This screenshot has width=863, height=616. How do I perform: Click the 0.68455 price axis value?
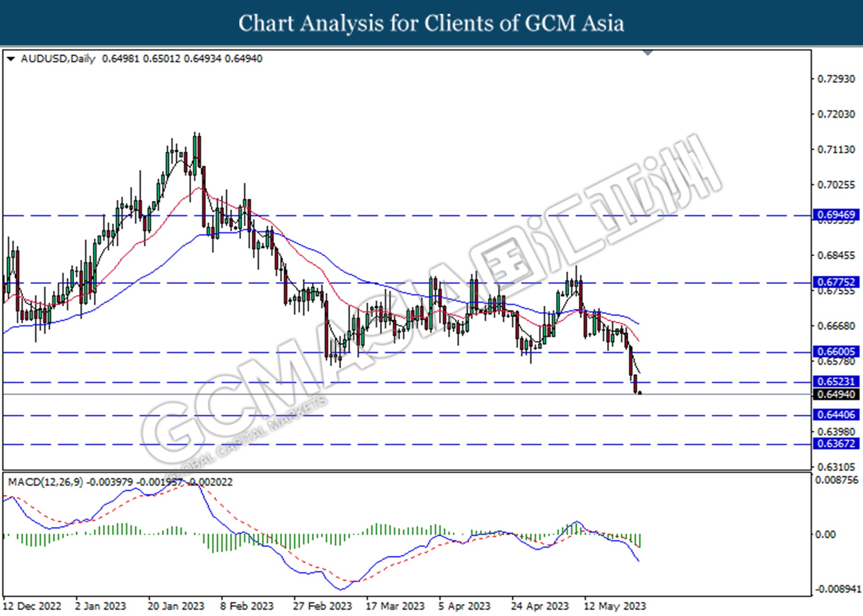point(836,255)
